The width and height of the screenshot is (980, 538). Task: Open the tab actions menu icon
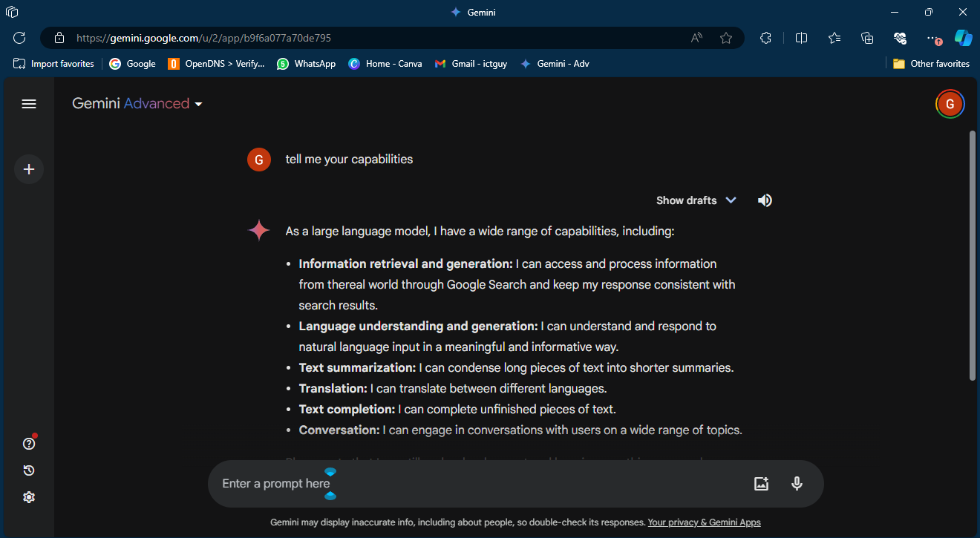tap(12, 12)
